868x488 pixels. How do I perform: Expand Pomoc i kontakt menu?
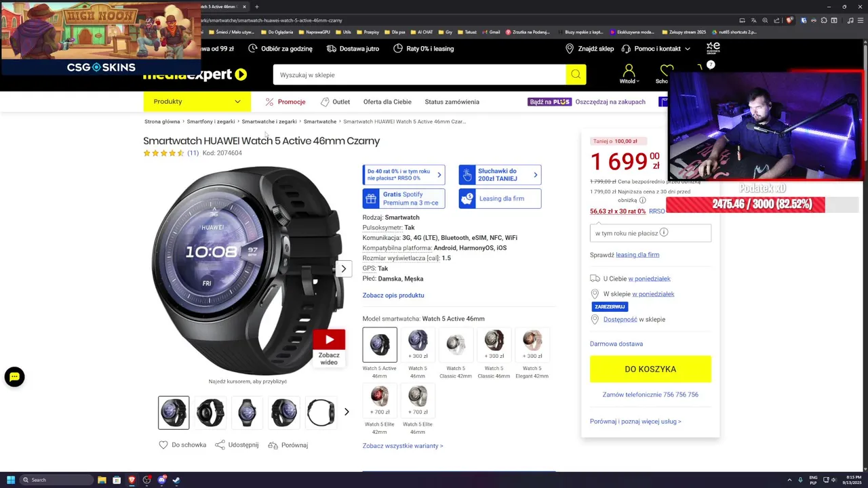click(662, 49)
